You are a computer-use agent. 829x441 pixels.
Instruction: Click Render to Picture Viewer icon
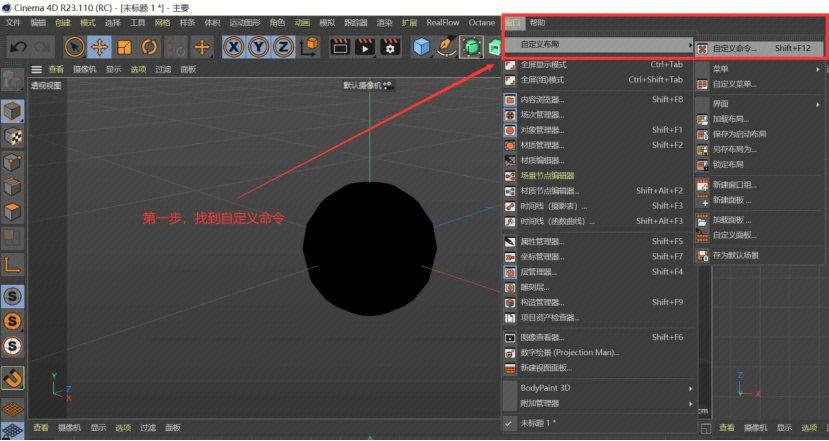[x=365, y=47]
